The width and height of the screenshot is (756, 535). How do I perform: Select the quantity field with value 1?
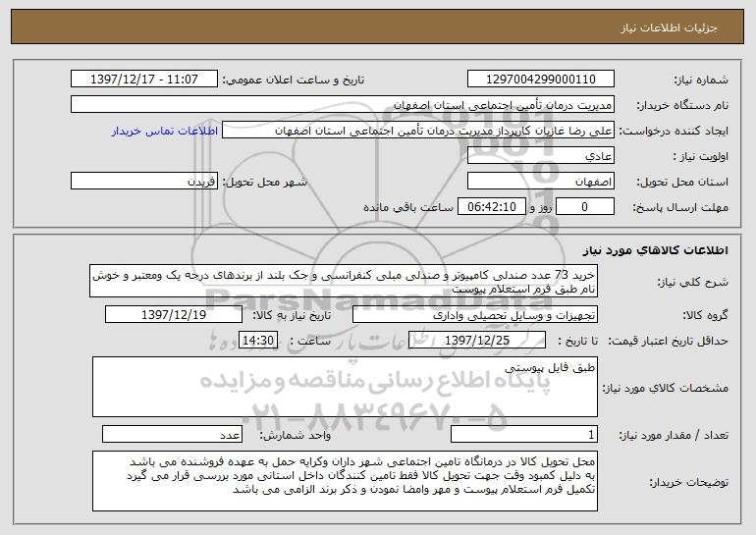point(524,434)
